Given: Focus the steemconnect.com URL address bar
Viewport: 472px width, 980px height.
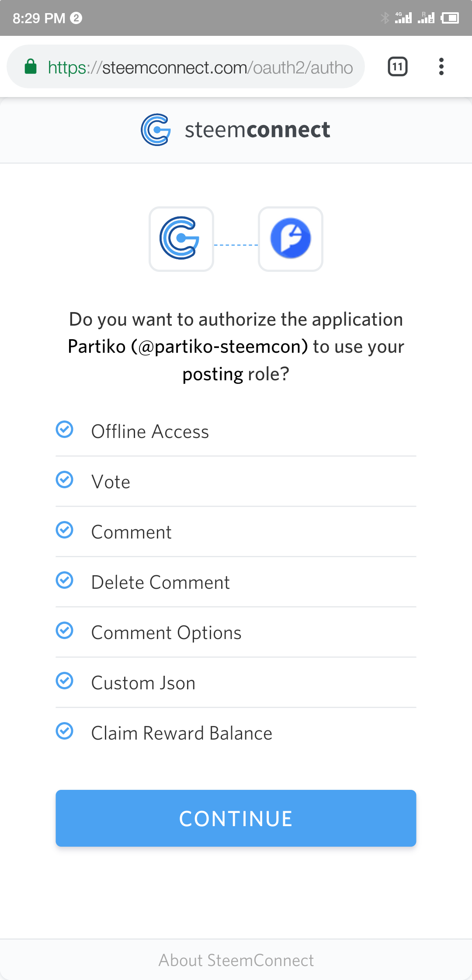Looking at the screenshot, I should click(186, 66).
